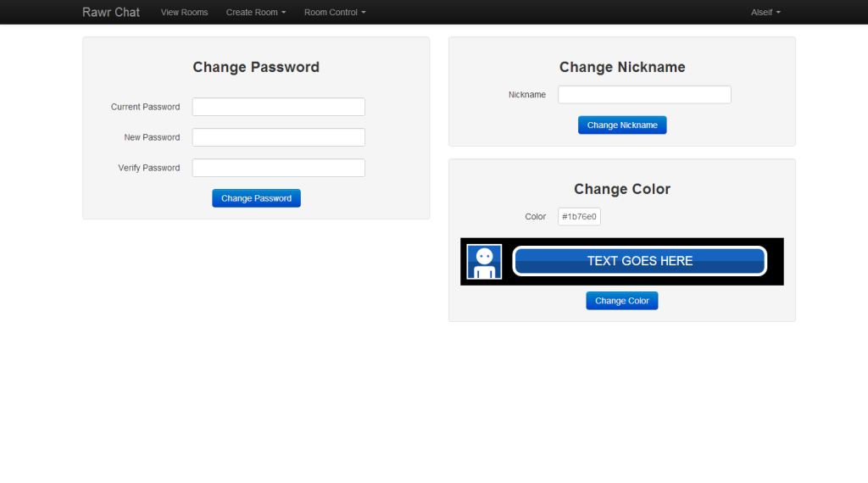The width and height of the screenshot is (868, 483).
Task: Click the Change Color button
Action: [621, 301]
